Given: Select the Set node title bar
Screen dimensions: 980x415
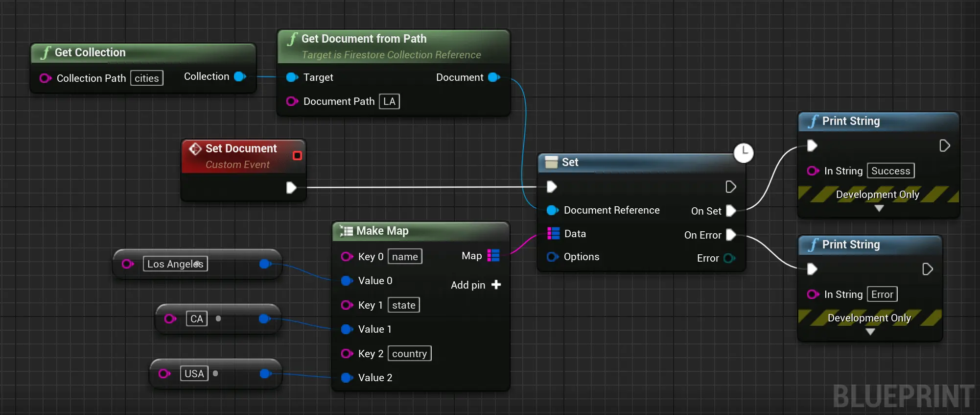Looking at the screenshot, I should [x=641, y=163].
